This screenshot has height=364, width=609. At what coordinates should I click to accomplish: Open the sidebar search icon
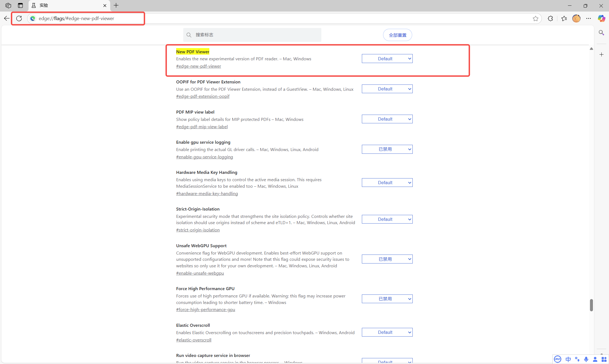601,33
